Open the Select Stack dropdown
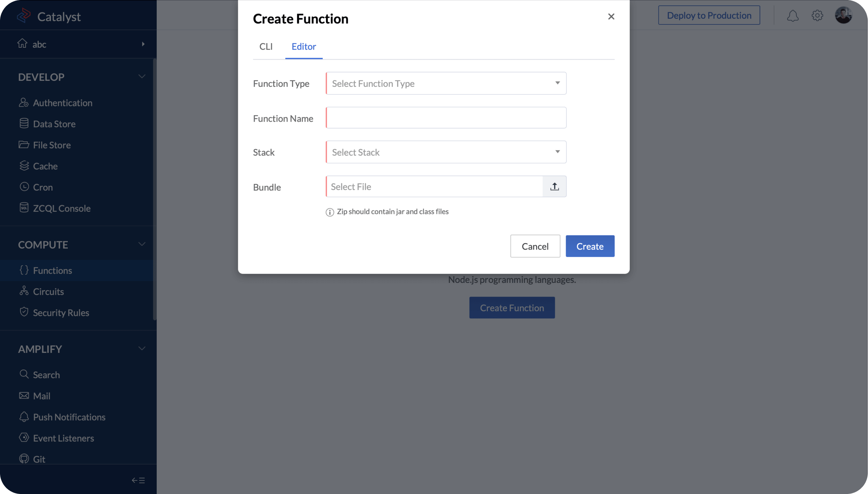 click(446, 152)
